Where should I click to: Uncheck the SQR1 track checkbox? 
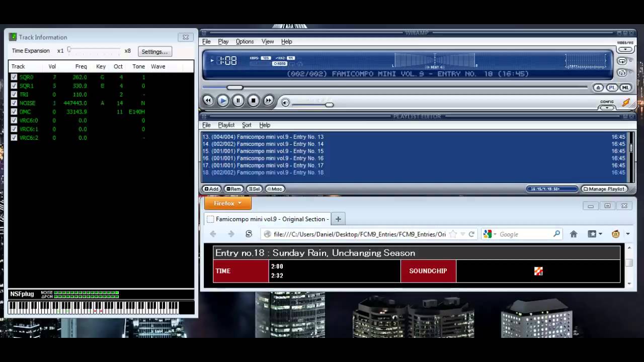point(14,86)
